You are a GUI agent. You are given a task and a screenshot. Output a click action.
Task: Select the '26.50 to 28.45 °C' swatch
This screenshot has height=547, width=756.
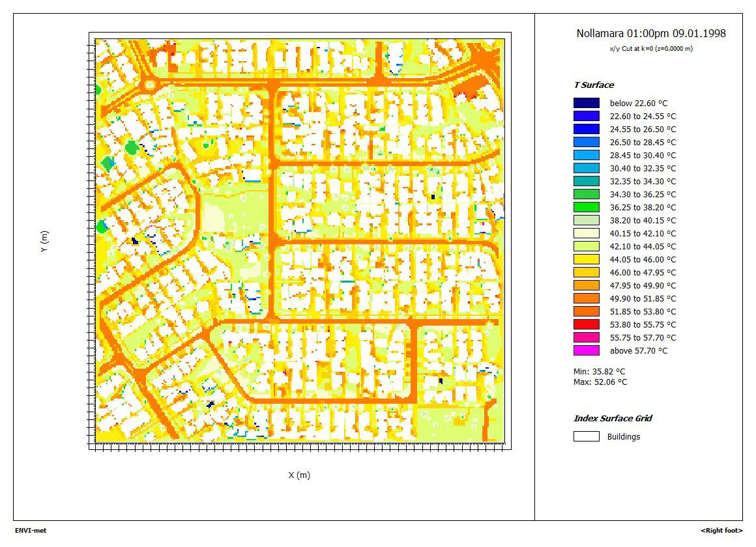pos(587,142)
